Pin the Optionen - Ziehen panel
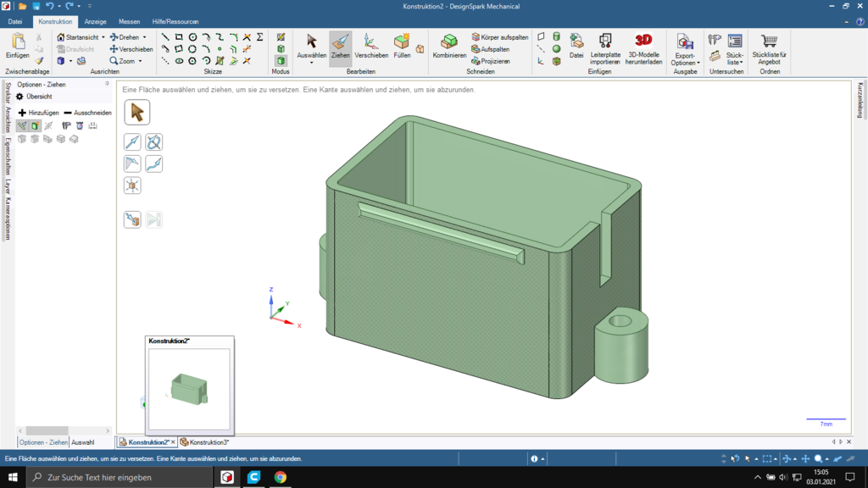 pyautogui.click(x=107, y=85)
